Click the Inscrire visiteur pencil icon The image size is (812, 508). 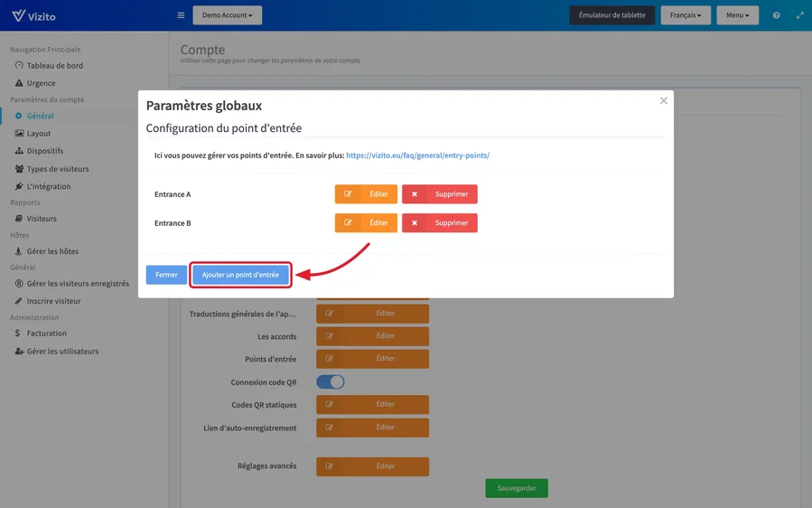point(19,301)
